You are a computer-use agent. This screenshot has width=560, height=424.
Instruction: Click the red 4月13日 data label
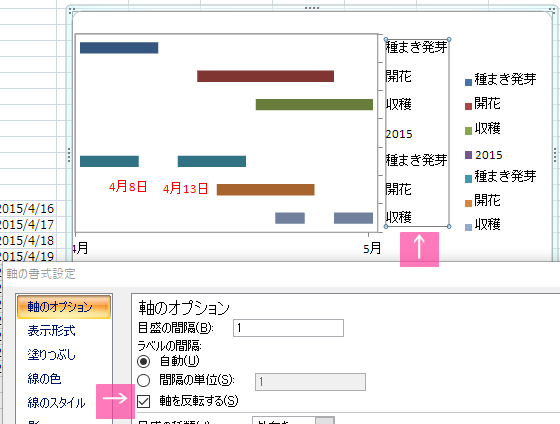(x=185, y=188)
